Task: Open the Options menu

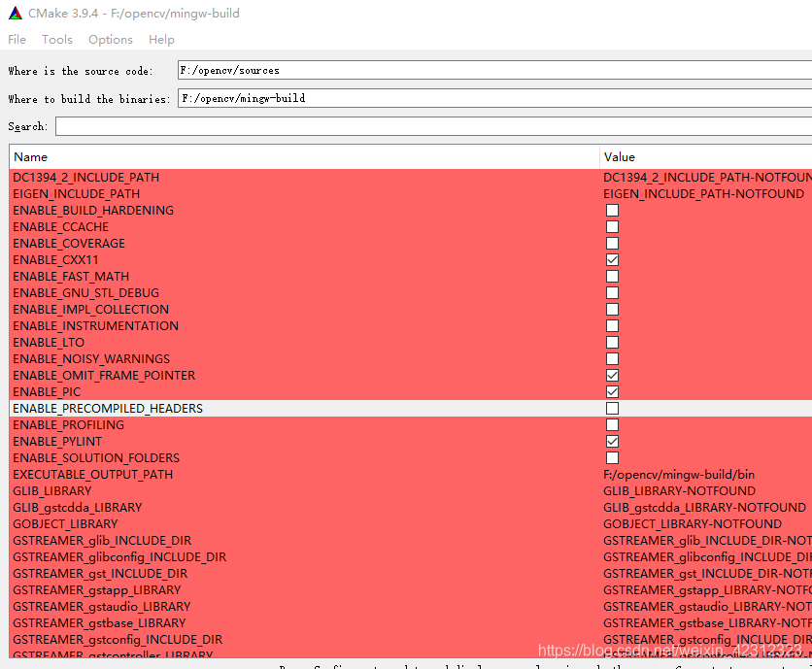Action: coord(111,40)
